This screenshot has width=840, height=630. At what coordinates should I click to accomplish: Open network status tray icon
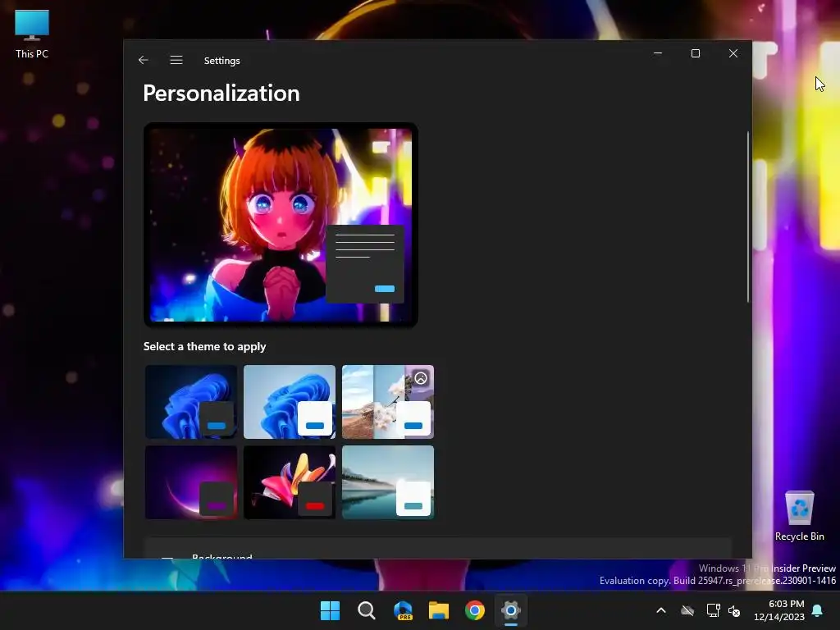[713, 610]
